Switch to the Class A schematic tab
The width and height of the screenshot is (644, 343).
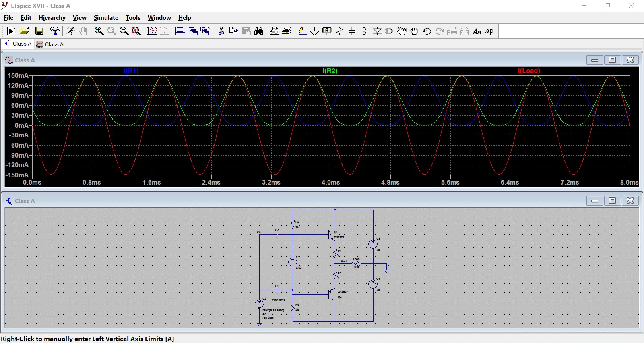pyautogui.click(x=18, y=44)
